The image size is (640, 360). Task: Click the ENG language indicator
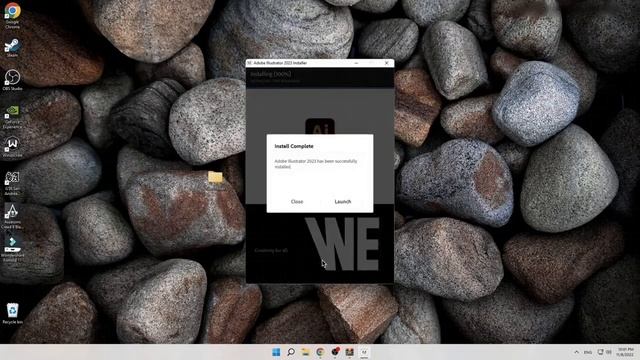pyautogui.click(x=588, y=352)
